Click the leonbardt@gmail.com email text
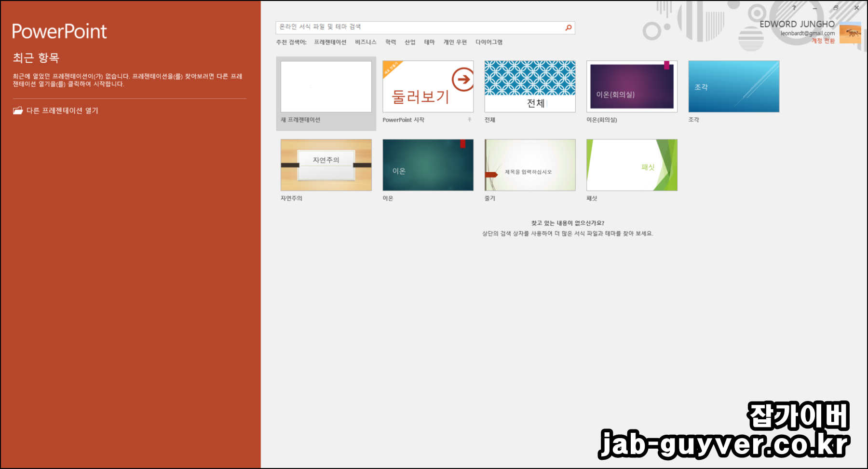The height and width of the screenshot is (469, 868). (808, 33)
